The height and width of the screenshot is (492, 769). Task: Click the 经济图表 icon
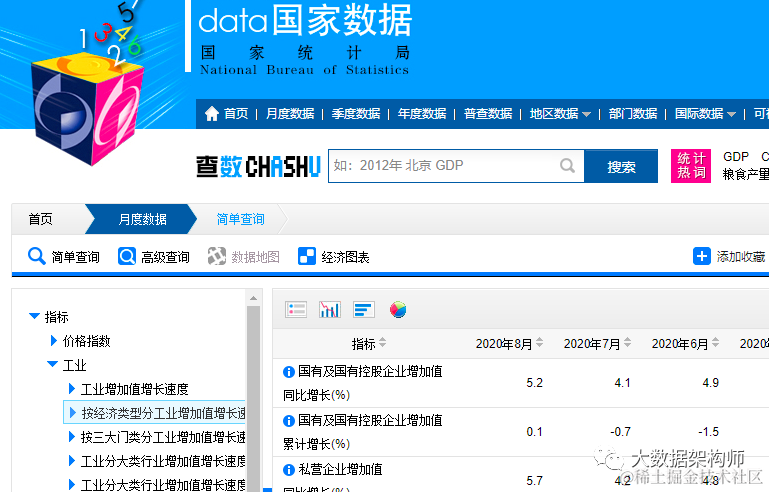tap(307, 256)
